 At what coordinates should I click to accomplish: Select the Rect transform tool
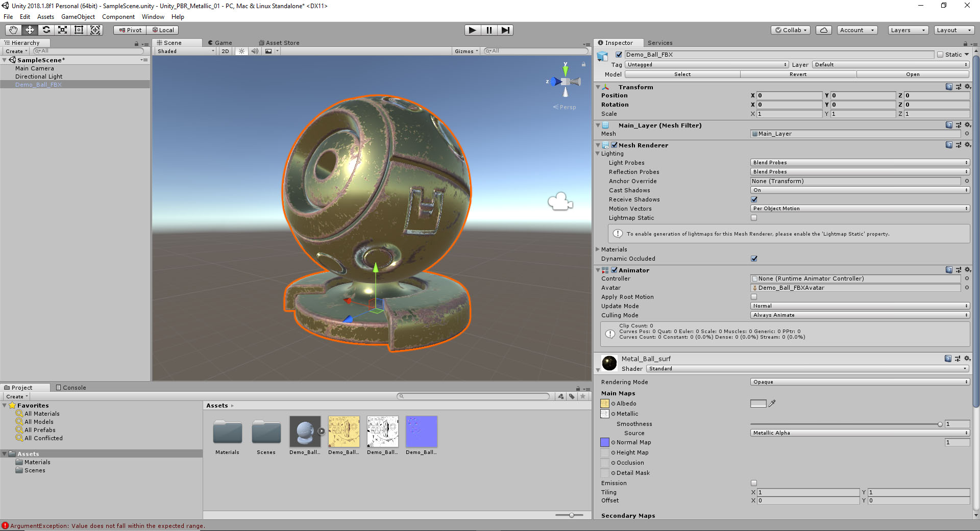click(x=79, y=30)
